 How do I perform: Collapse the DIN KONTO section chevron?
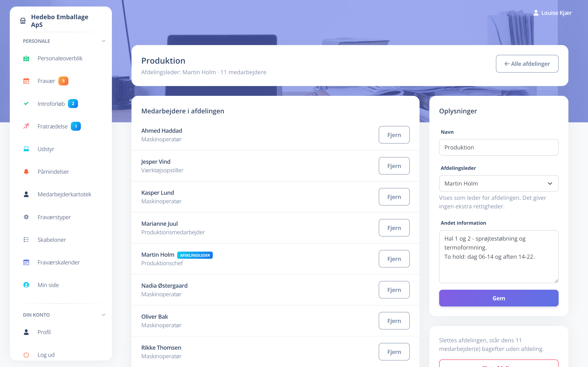pos(104,315)
